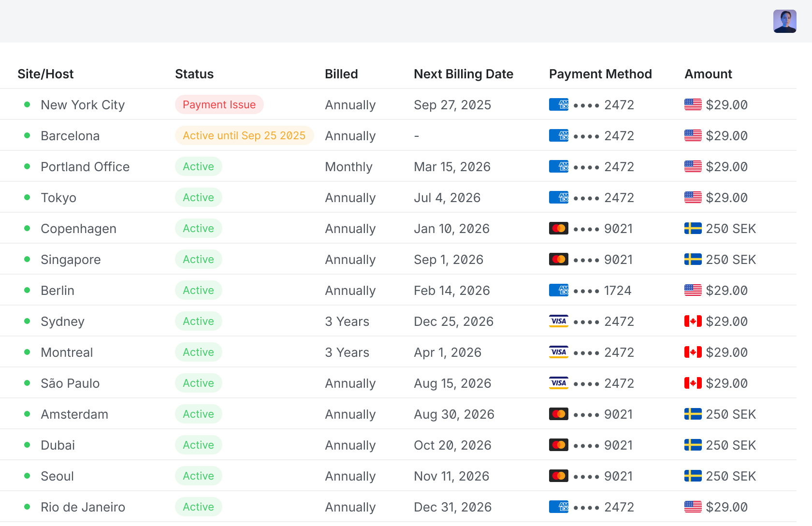Click the Payment Method column header
This screenshot has height=526, width=812.
coord(600,74)
